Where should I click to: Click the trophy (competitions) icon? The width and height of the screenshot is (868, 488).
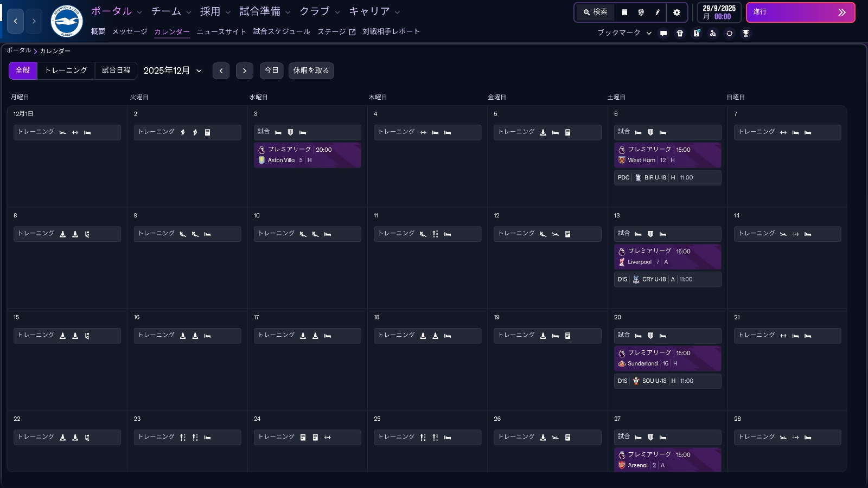[x=746, y=33]
